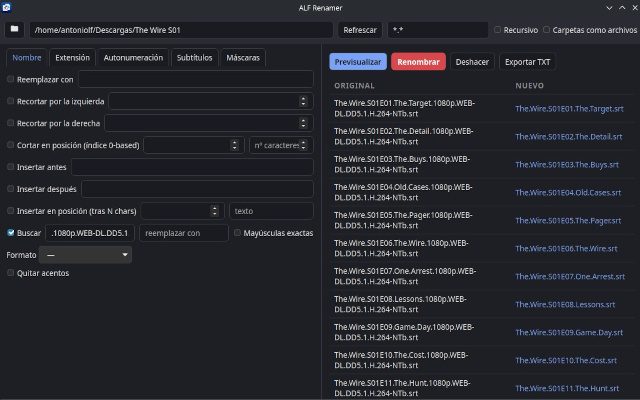This screenshot has width=640, height=400.
Task: Open the folder browser icon button
Action: [14, 29]
